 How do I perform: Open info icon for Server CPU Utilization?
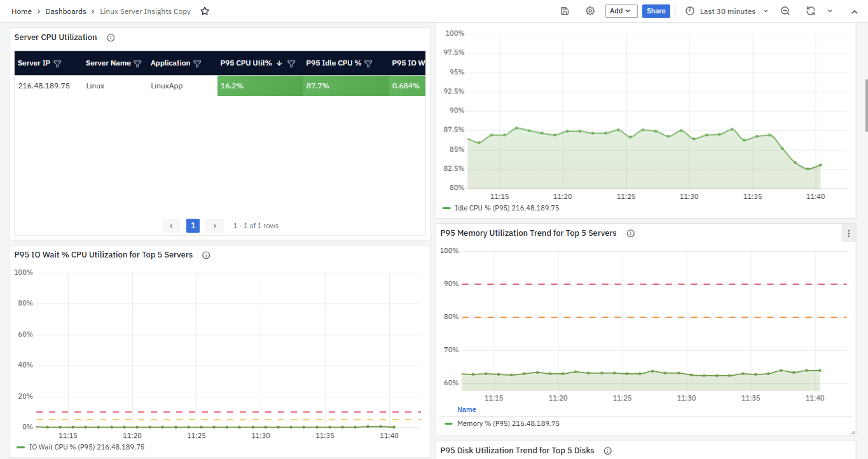[111, 38]
